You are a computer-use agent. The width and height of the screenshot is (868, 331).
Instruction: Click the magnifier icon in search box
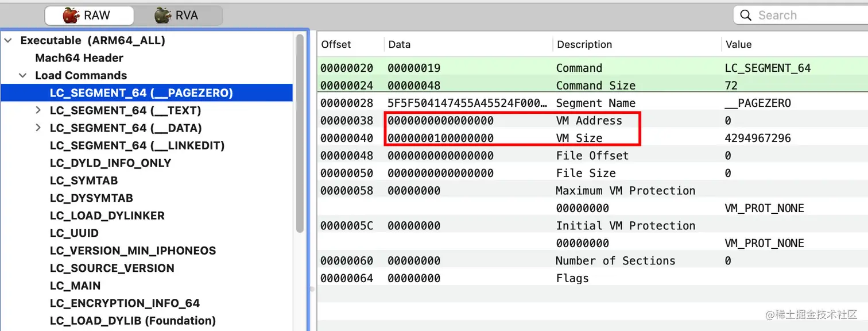point(746,16)
